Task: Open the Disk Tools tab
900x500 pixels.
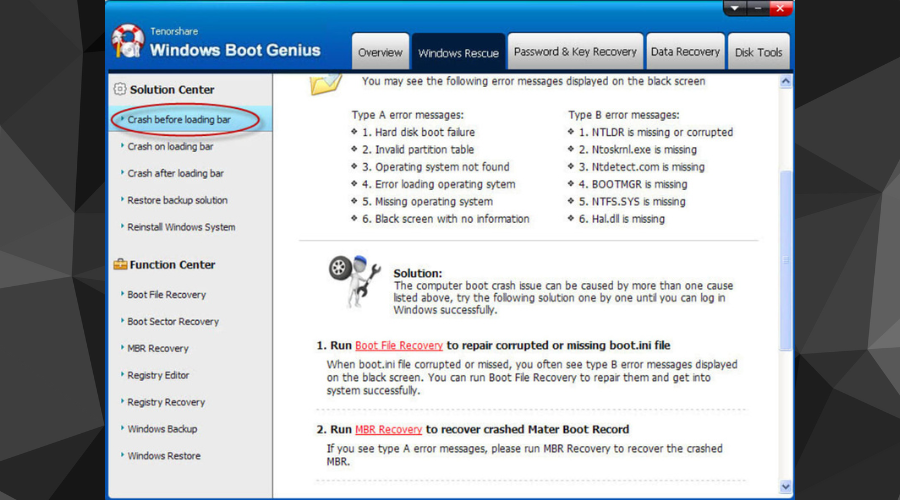Action: (758, 52)
